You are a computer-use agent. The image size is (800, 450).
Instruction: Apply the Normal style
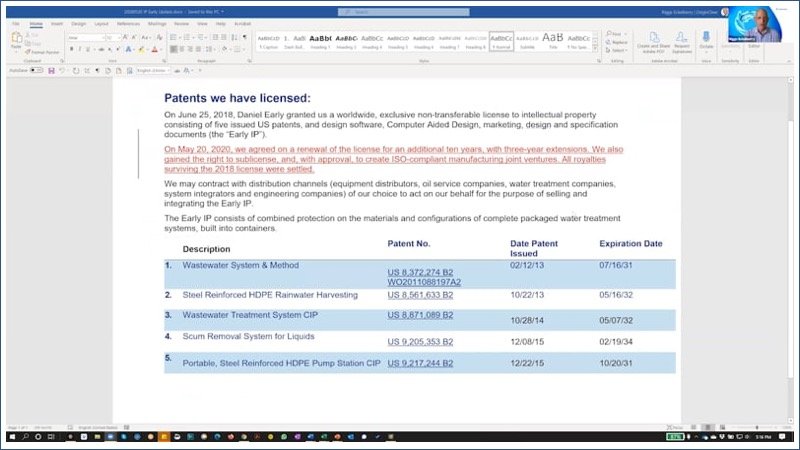501,41
